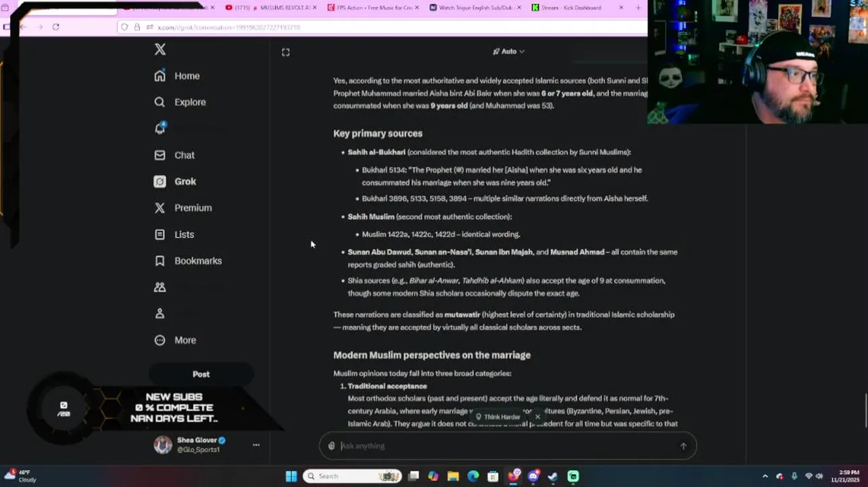
Task: Click the send arrow button
Action: click(683, 446)
